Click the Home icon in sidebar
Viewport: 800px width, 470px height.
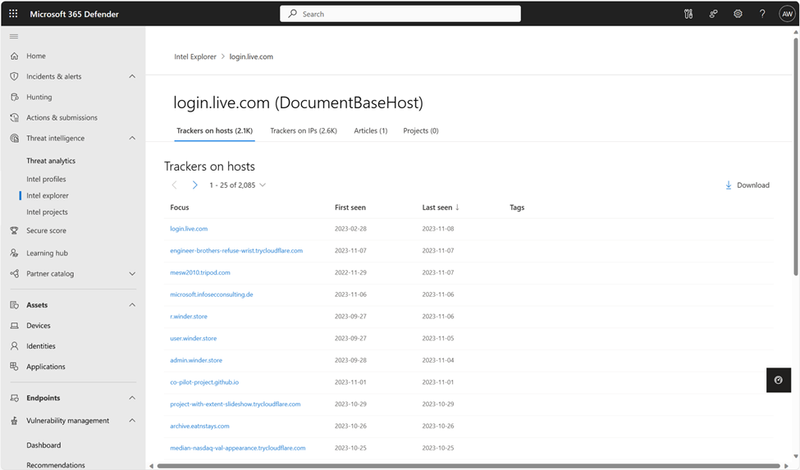[14, 56]
